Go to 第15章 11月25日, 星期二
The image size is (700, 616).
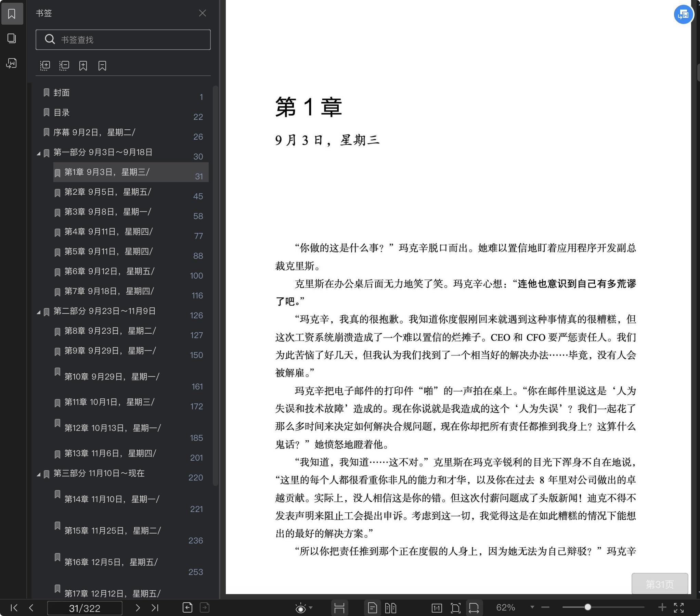click(x=113, y=531)
